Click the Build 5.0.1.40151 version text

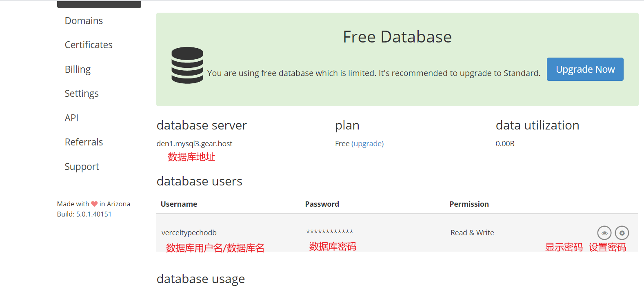click(x=84, y=214)
